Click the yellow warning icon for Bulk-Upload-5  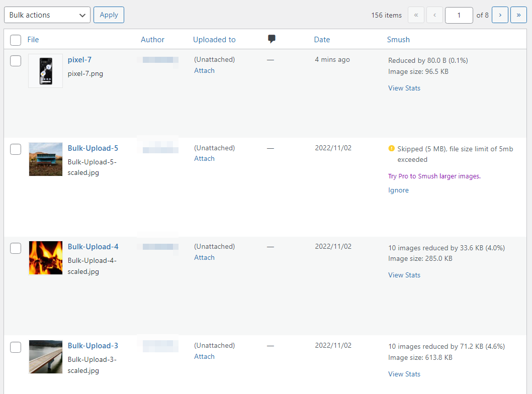click(x=391, y=148)
